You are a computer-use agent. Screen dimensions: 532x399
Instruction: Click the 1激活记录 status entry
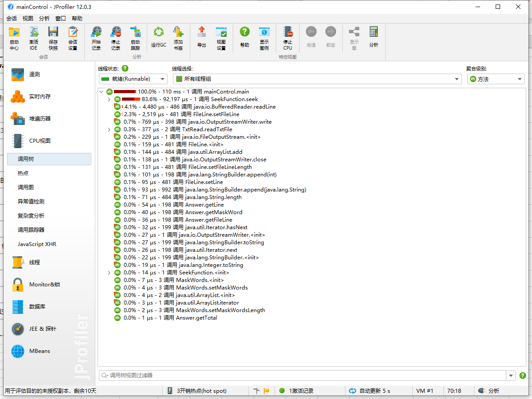[x=296, y=391]
